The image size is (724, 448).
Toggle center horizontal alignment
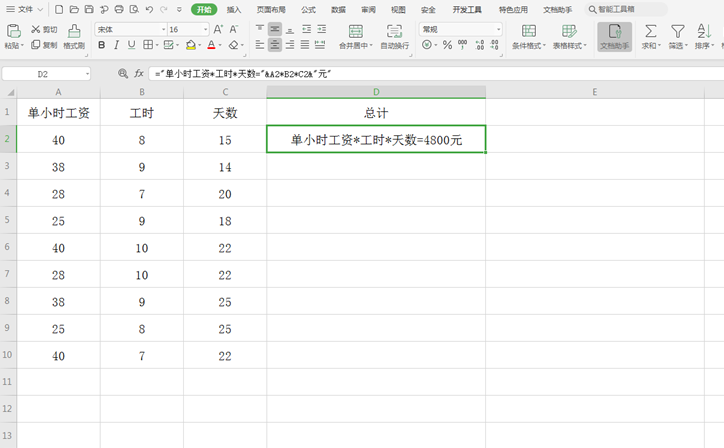(x=275, y=45)
